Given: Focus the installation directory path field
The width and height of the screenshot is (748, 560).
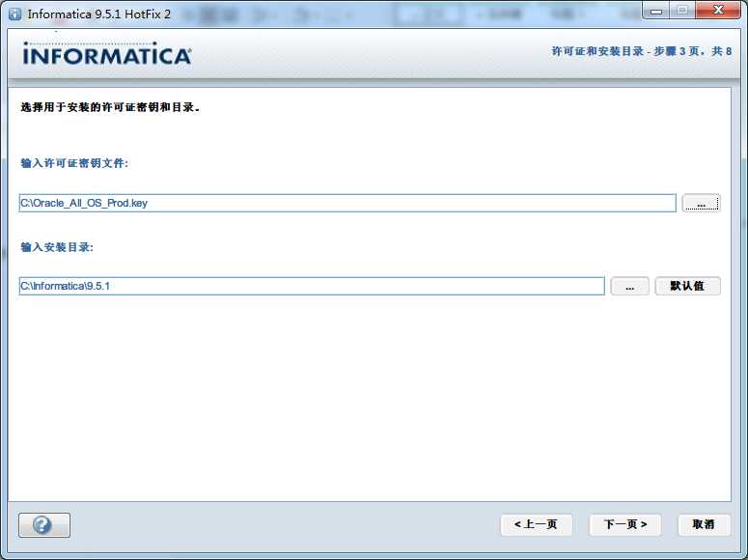Looking at the screenshot, I should click(312, 286).
